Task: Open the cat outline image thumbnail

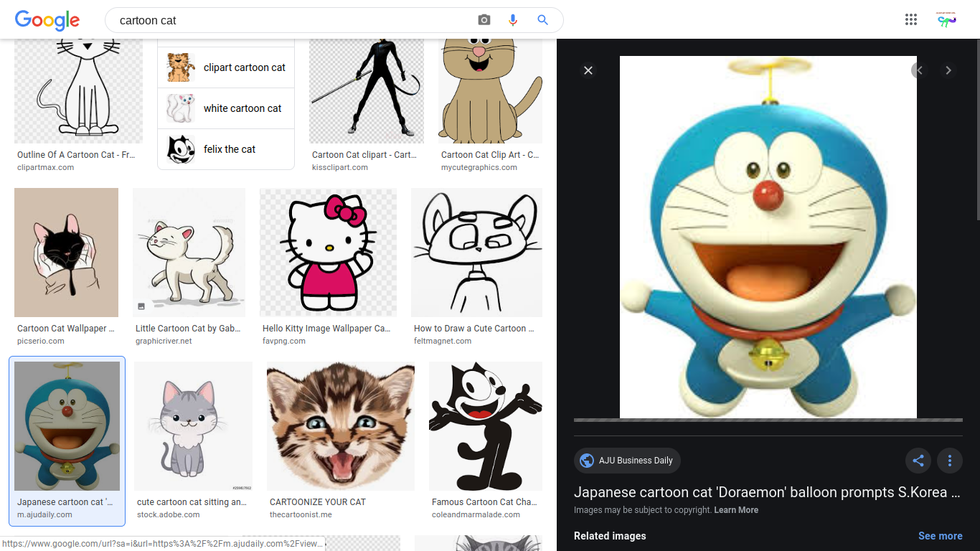Action: click(x=78, y=91)
